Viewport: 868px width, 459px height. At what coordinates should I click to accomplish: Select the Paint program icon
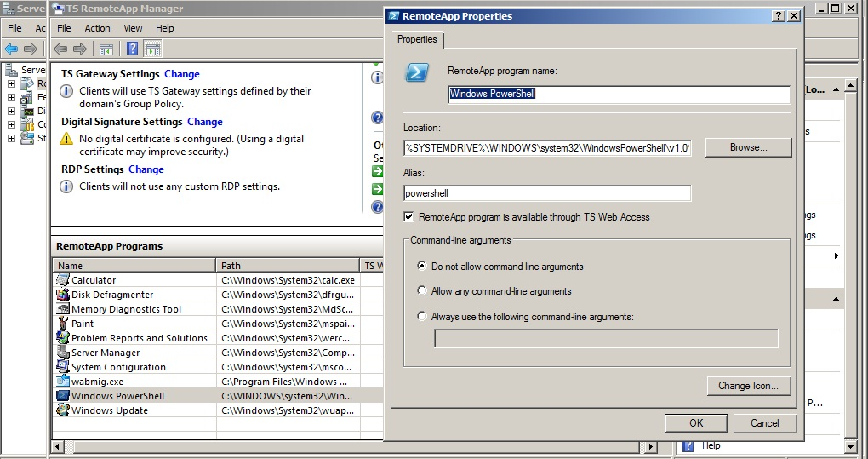tap(63, 324)
